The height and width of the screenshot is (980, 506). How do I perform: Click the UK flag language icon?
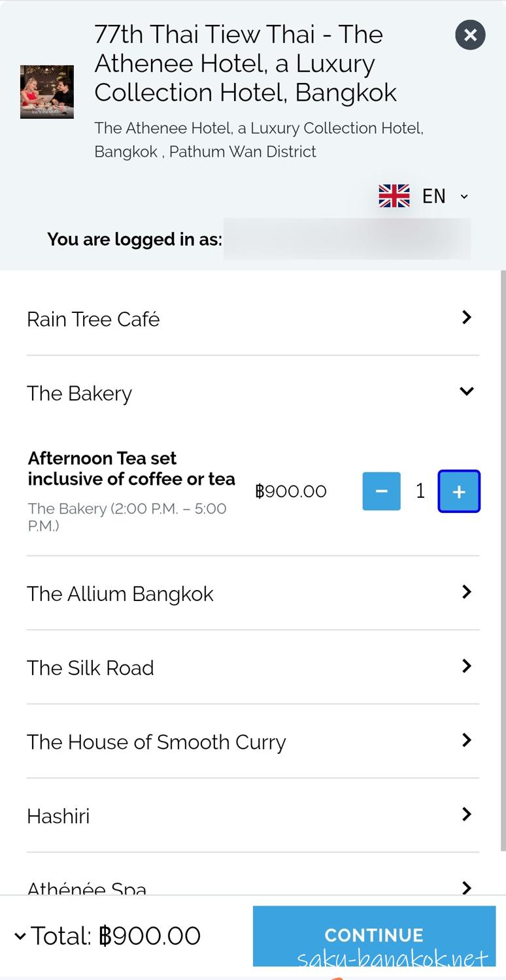click(x=394, y=196)
